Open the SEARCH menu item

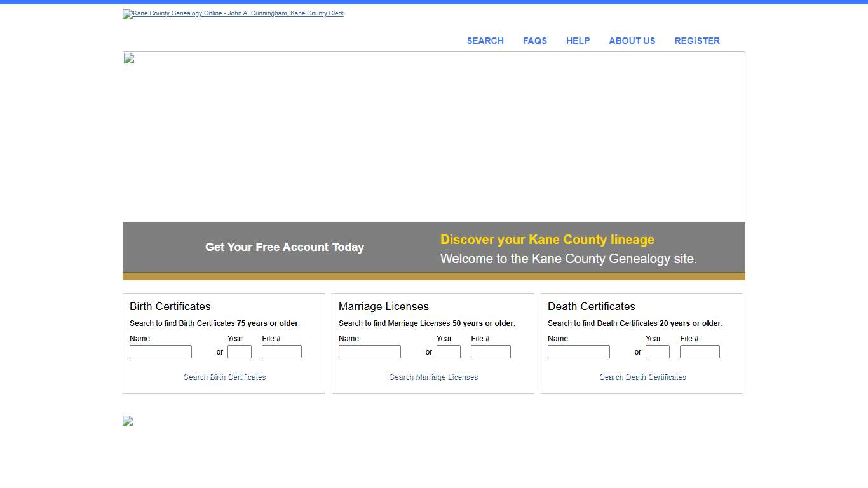pos(485,41)
